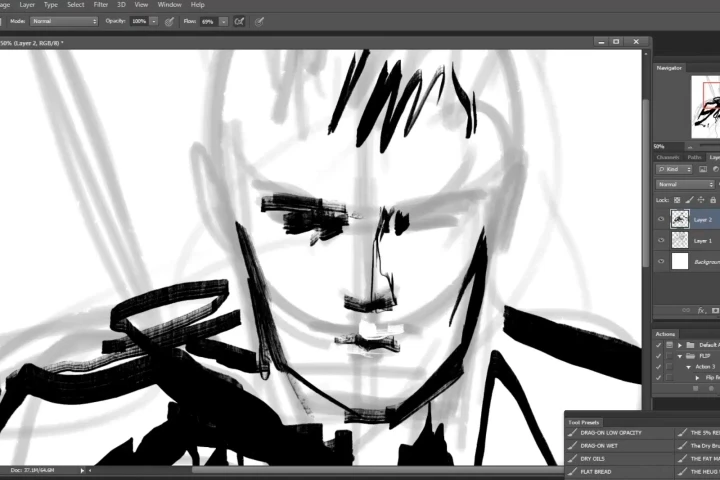Toggle the Action 3 item checkmark

(658, 367)
